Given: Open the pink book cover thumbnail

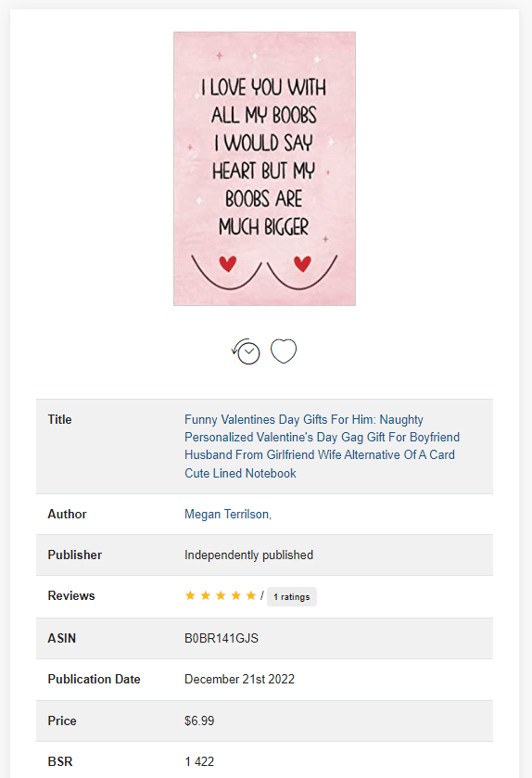Looking at the screenshot, I should 264,169.
